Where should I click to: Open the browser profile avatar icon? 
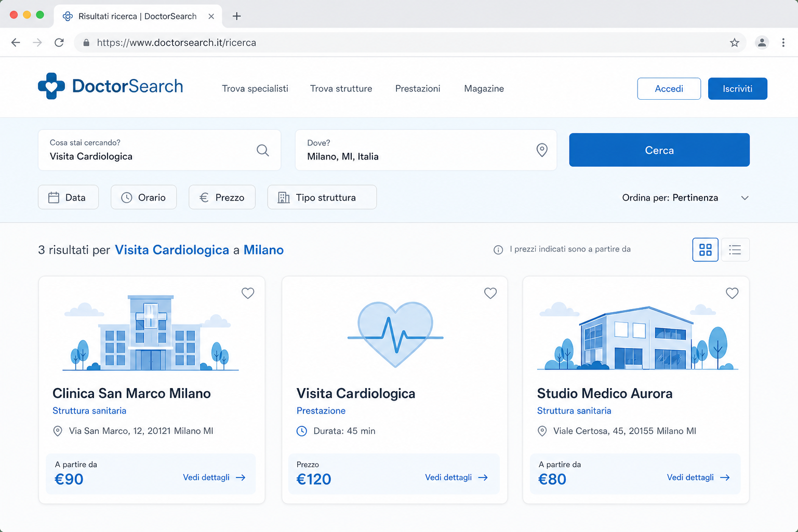762,43
